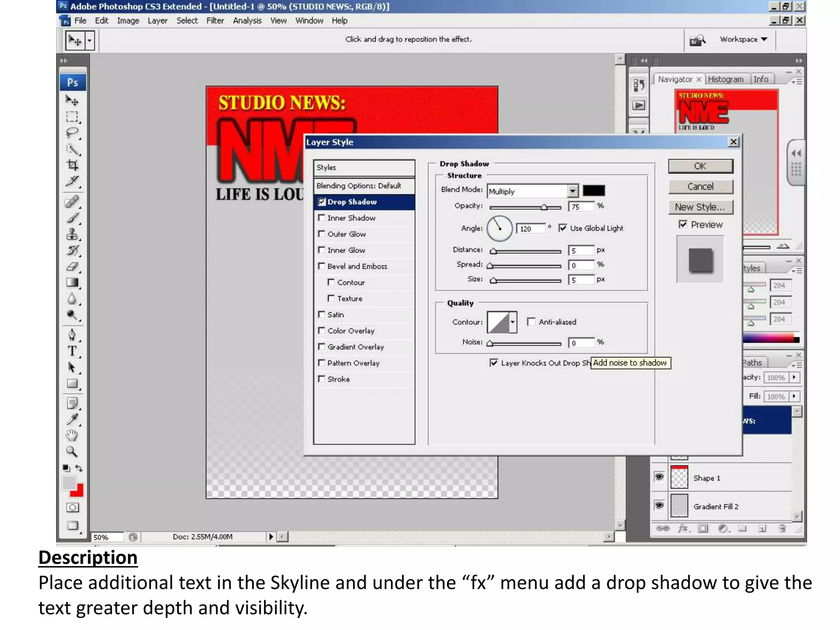840x630 pixels.
Task: Click OK in Layer Style dialog
Action: point(701,166)
